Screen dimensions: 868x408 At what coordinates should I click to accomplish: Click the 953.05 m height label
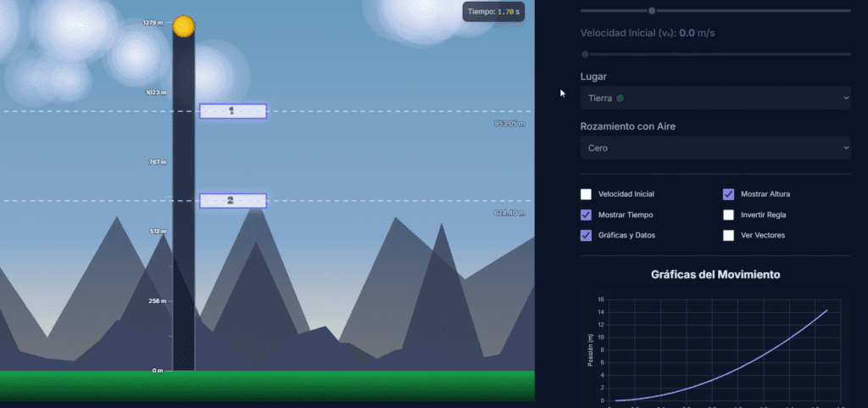509,123
